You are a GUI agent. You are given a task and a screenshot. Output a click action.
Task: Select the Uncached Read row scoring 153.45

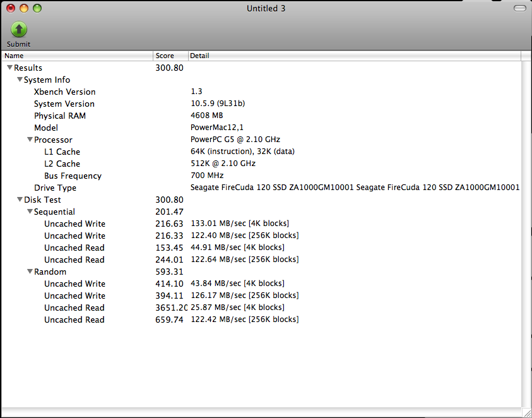(x=261, y=248)
